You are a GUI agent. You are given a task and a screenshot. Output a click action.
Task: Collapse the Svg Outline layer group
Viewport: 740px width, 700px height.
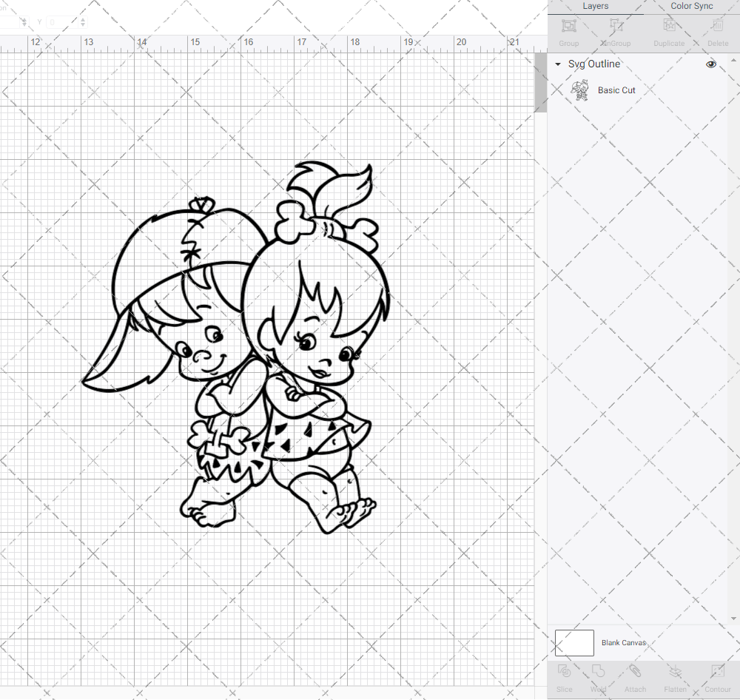(x=557, y=64)
